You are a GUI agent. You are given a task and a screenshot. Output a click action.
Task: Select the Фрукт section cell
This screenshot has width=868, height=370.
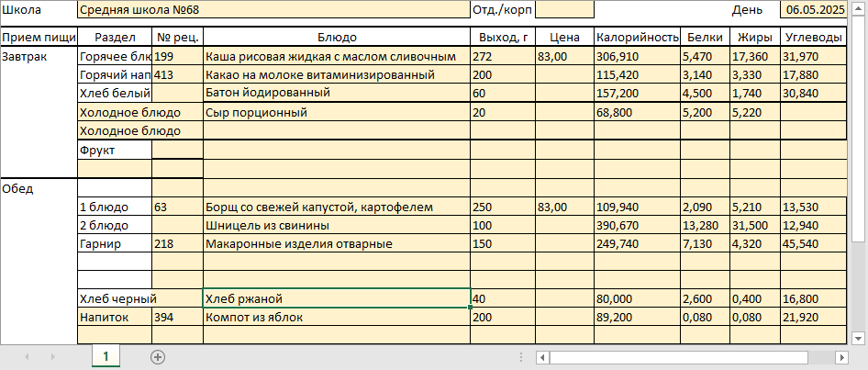coord(115,150)
